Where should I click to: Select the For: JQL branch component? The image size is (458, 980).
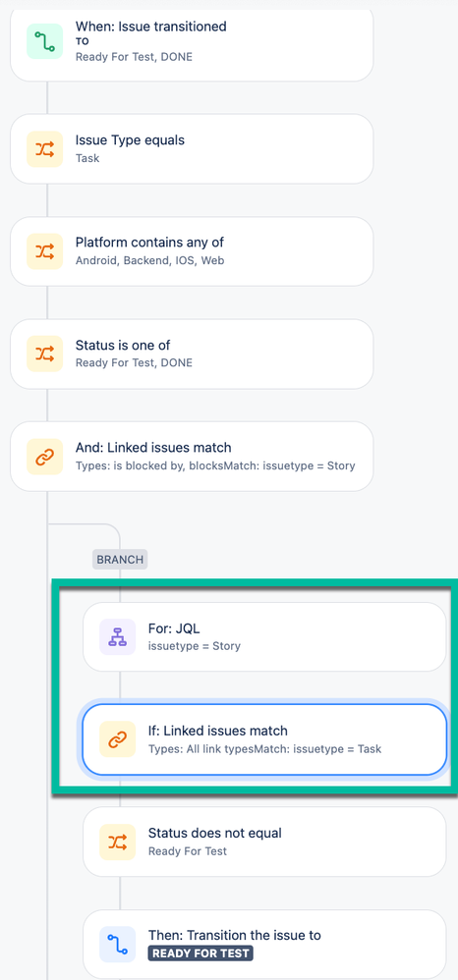(264, 637)
